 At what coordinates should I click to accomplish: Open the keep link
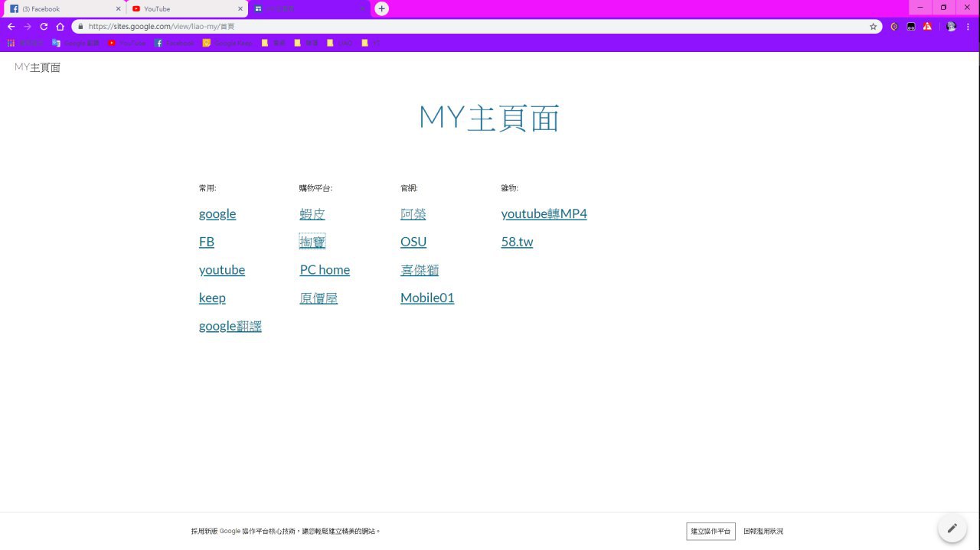[x=212, y=298]
